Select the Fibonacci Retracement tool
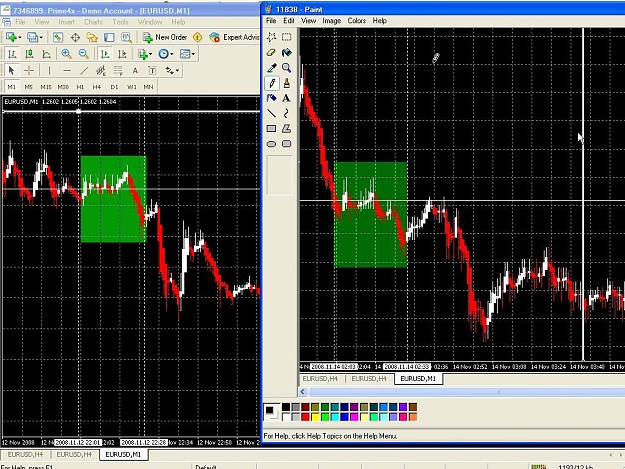This screenshot has width=625, height=469. click(x=118, y=71)
